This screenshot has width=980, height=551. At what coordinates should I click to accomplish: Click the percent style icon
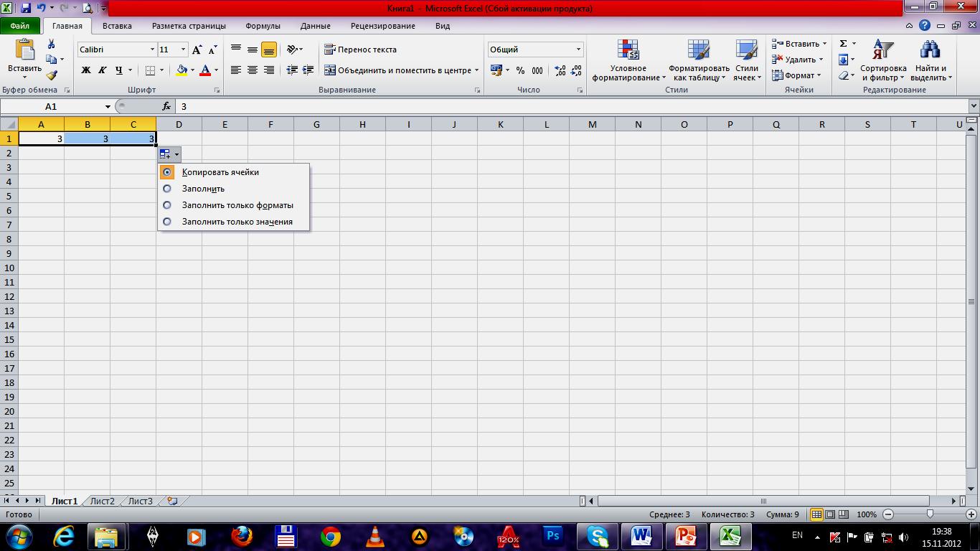pos(520,70)
